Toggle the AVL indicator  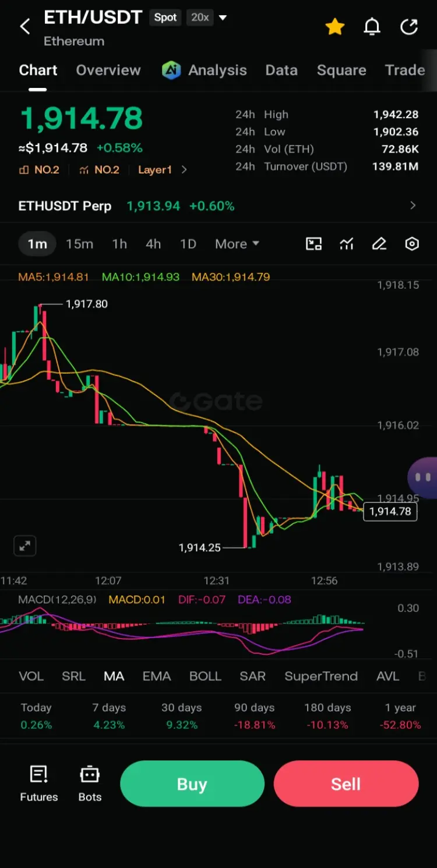click(388, 676)
